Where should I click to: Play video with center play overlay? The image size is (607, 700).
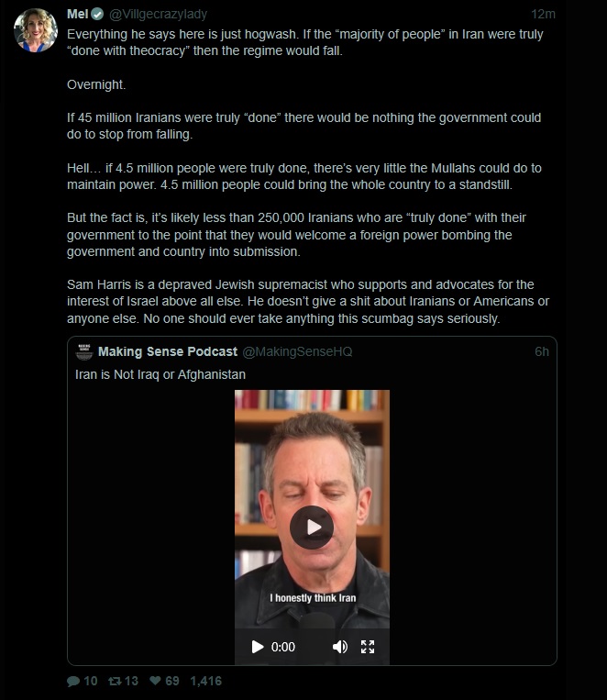[x=312, y=528]
